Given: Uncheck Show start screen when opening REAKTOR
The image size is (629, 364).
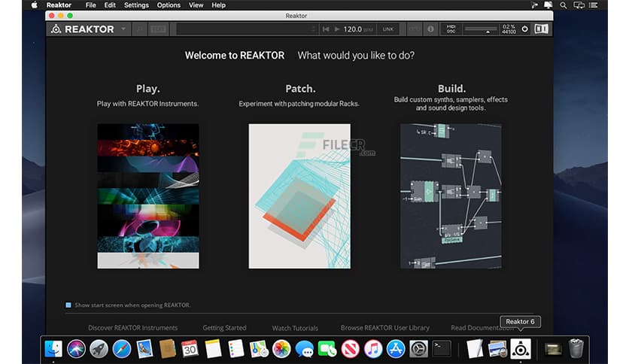Looking at the screenshot, I should coord(68,305).
